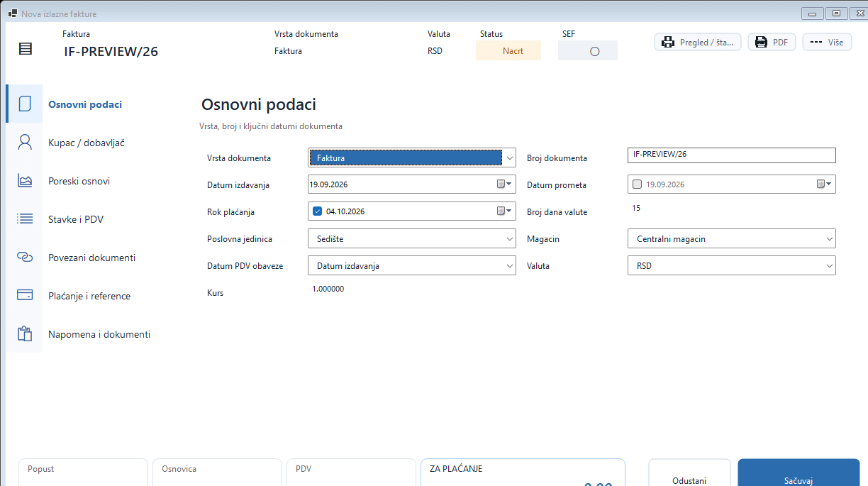Open calendar picker for Datum izdavanja
The height and width of the screenshot is (486, 868).
pyautogui.click(x=504, y=184)
